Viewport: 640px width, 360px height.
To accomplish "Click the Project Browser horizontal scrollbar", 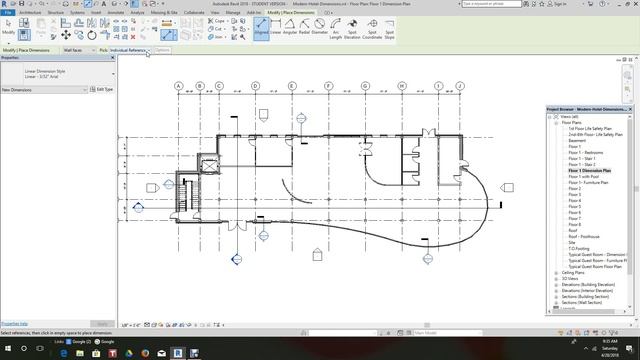I will [584, 311].
